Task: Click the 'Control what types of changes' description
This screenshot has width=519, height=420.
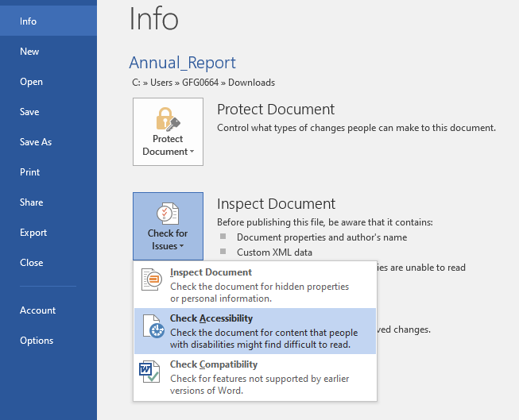Action: (357, 128)
